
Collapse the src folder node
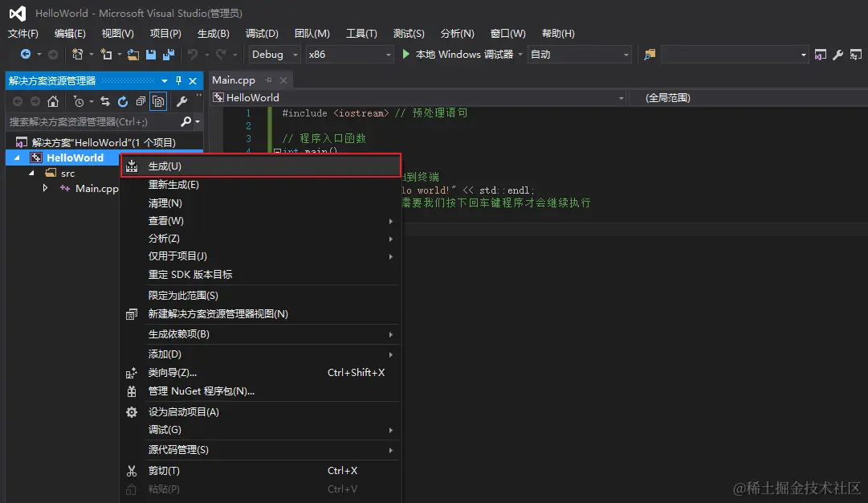coord(31,173)
